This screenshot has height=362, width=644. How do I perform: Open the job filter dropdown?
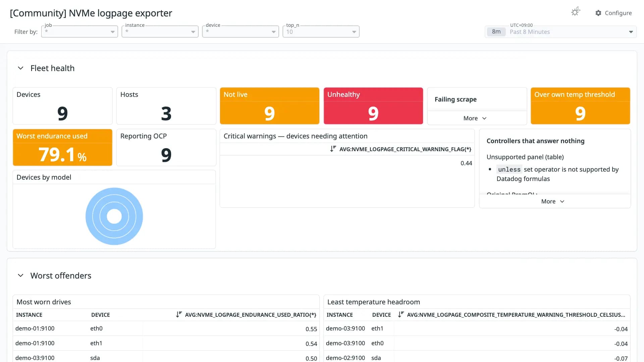point(79,32)
